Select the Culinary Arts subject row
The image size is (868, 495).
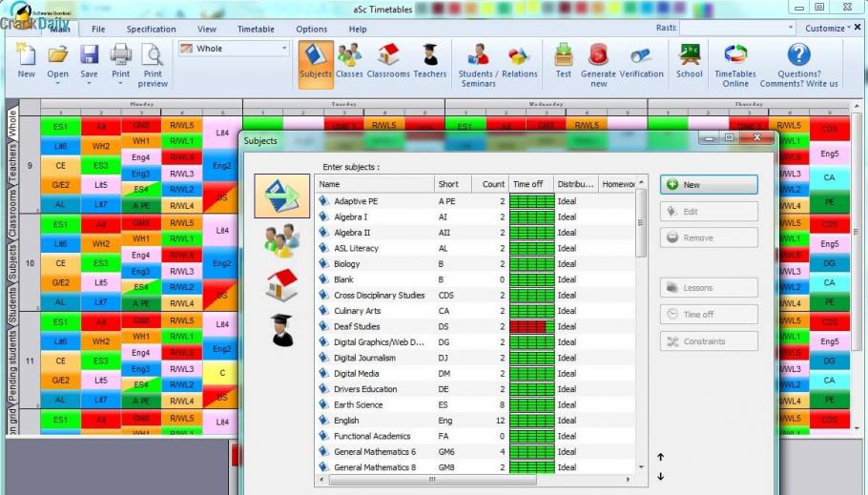[x=476, y=311]
